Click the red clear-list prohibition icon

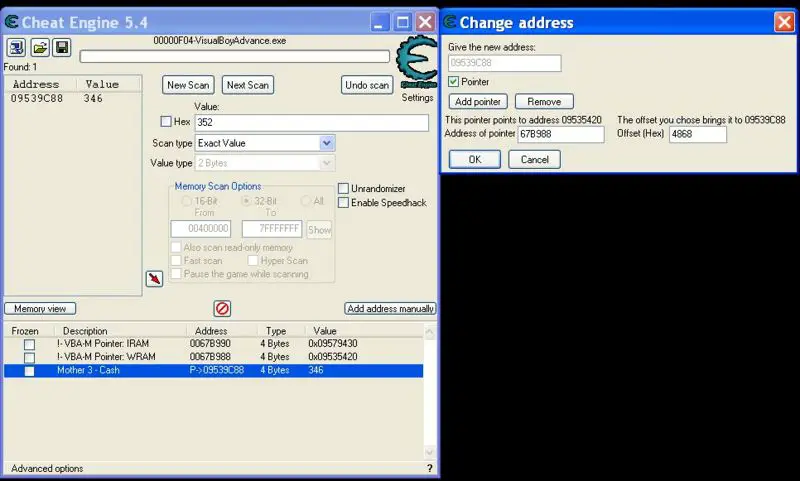222,308
